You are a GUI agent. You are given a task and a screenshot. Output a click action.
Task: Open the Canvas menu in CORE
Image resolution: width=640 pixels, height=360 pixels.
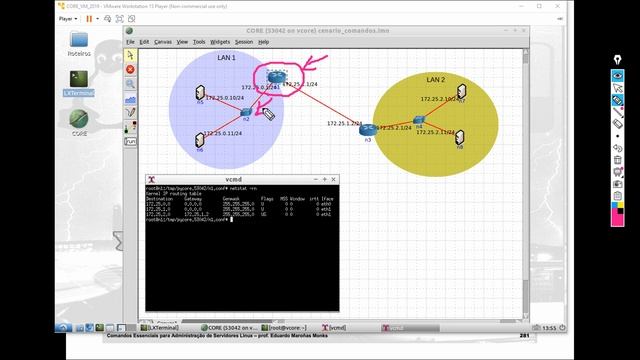pyautogui.click(x=163, y=42)
